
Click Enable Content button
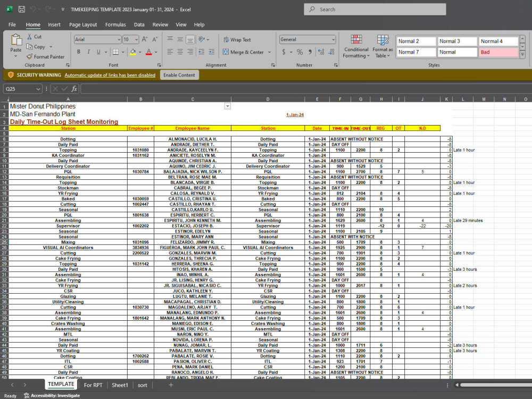[179, 75]
